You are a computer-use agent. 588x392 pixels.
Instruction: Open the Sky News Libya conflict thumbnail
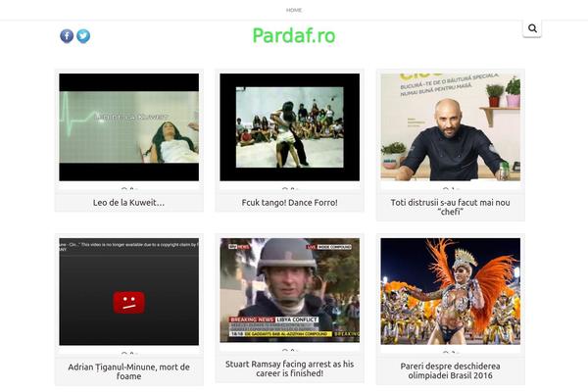tap(289, 290)
